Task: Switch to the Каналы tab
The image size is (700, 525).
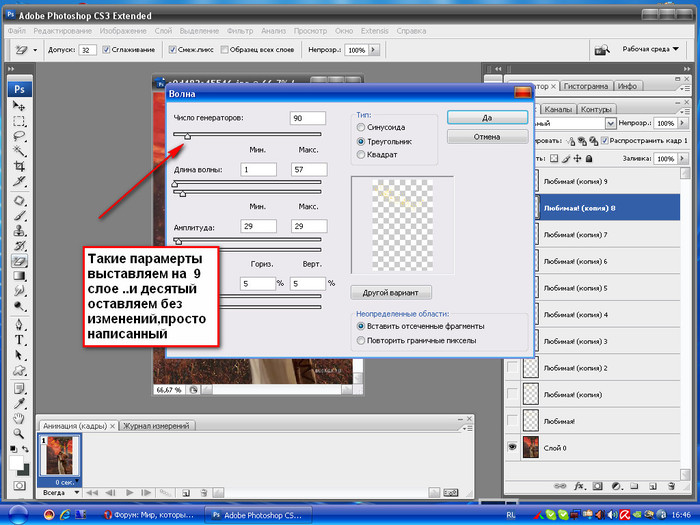Action: [558, 109]
